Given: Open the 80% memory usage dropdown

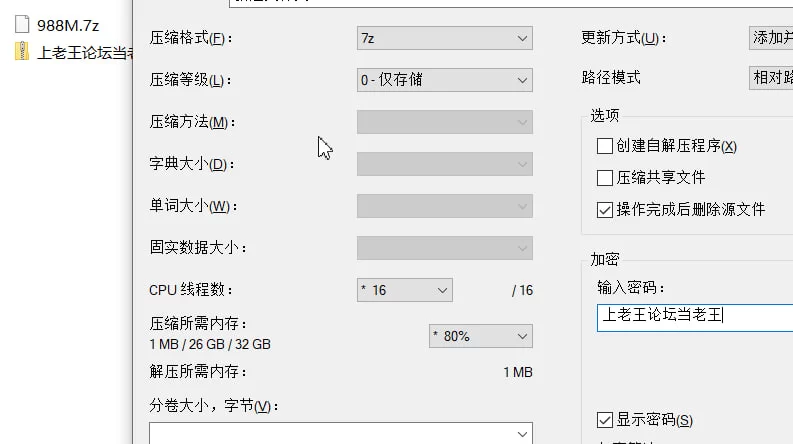Looking at the screenshot, I should pyautogui.click(x=481, y=336).
